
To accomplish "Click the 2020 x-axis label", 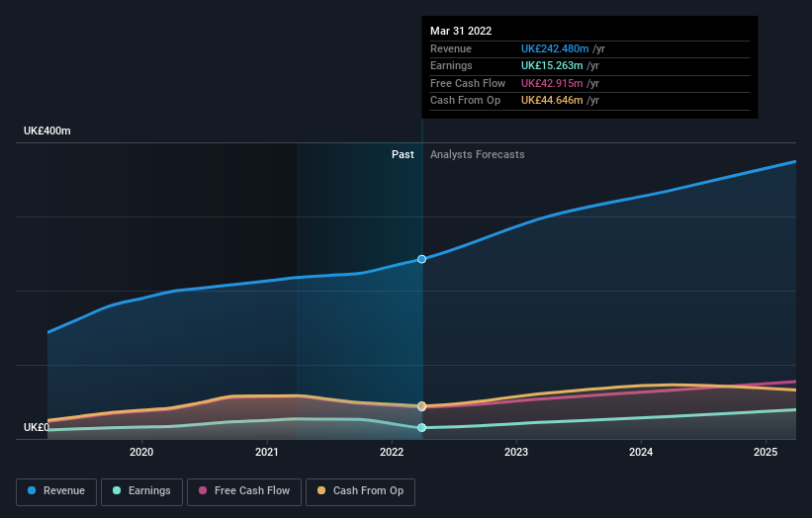I will click(141, 452).
